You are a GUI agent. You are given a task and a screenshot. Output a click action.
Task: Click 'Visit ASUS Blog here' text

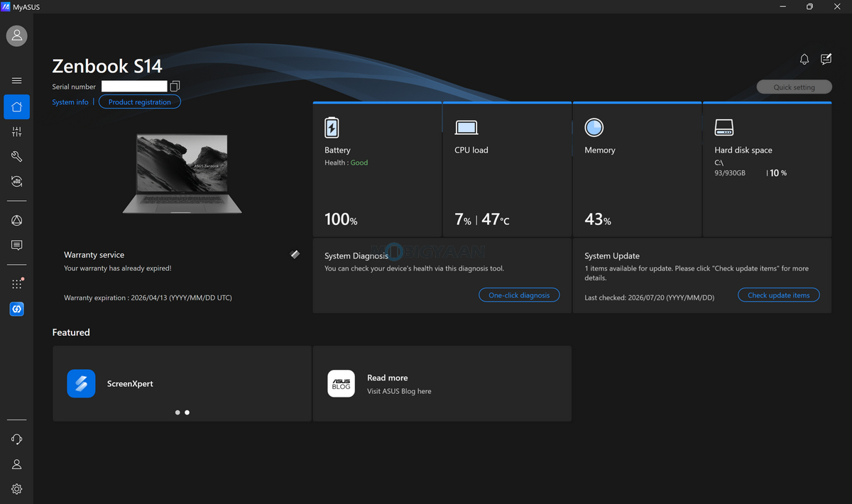click(x=399, y=391)
